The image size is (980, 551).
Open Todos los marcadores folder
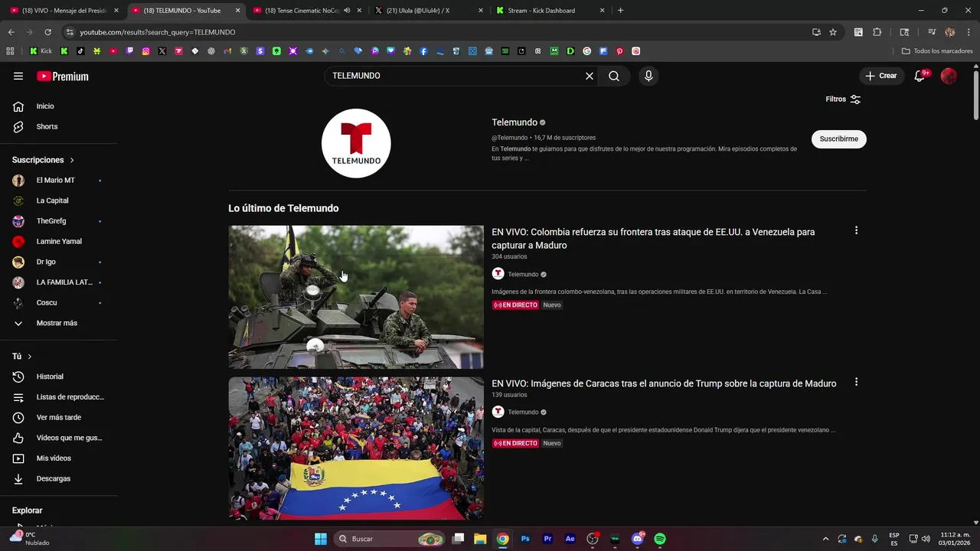(937, 51)
